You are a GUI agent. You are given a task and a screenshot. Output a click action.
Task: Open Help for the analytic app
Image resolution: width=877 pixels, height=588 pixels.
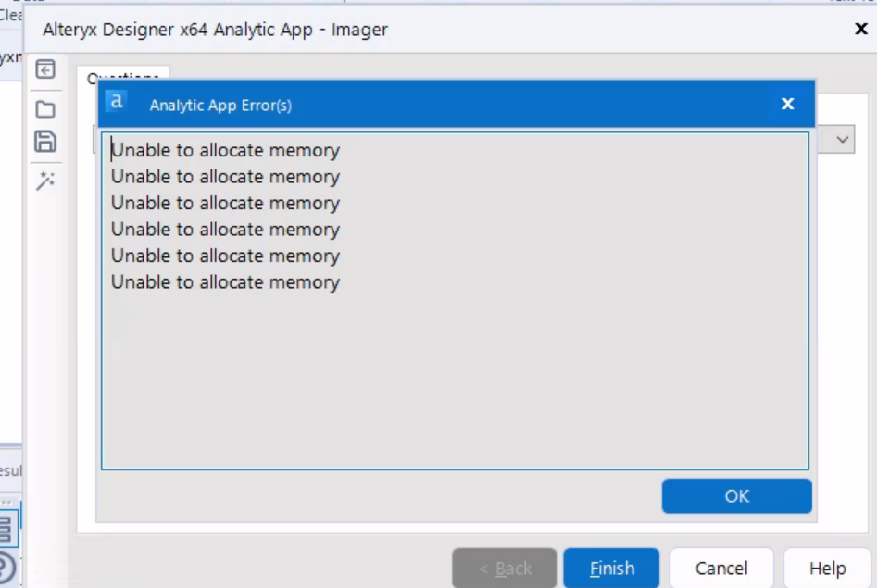click(827, 568)
